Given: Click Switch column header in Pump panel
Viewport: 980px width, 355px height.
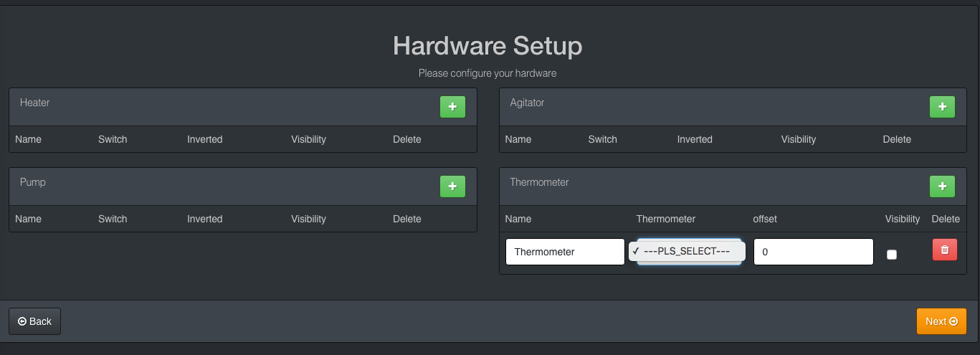Looking at the screenshot, I should click(113, 219).
